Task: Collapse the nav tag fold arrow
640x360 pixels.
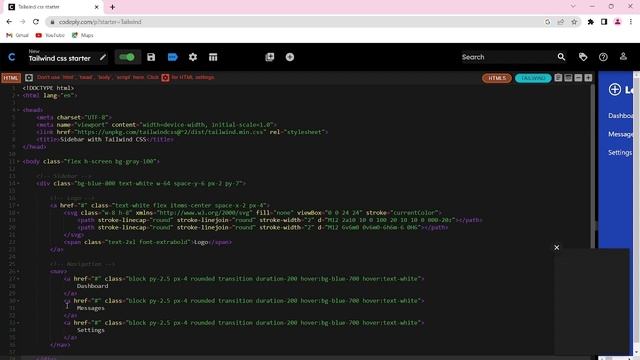Action: click(x=18, y=272)
